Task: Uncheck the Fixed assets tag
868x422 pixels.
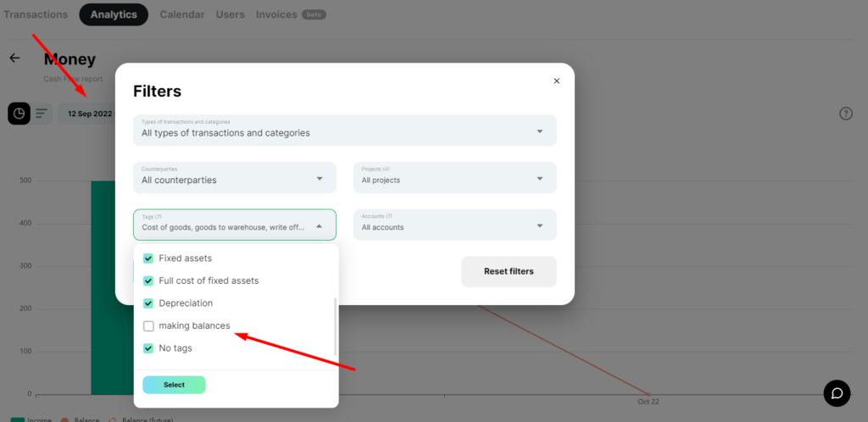Action: pos(148,258)
